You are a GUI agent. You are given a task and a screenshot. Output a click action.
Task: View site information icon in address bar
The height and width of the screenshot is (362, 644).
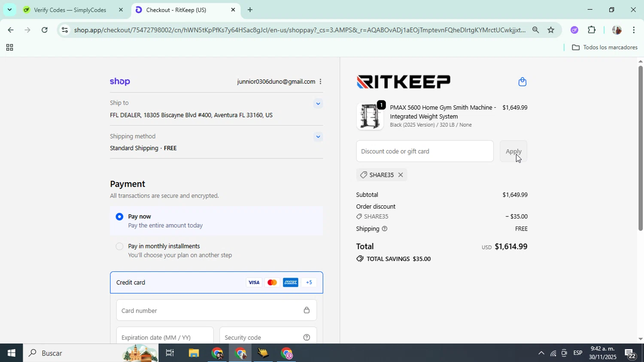(65, 30)
